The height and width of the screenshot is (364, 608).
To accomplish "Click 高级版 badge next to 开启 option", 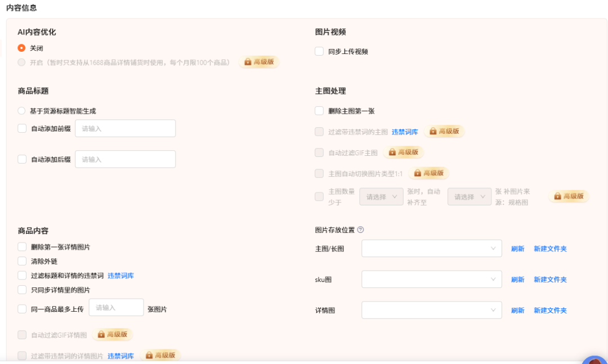I will pyautogui.click(x=259, y=62).
